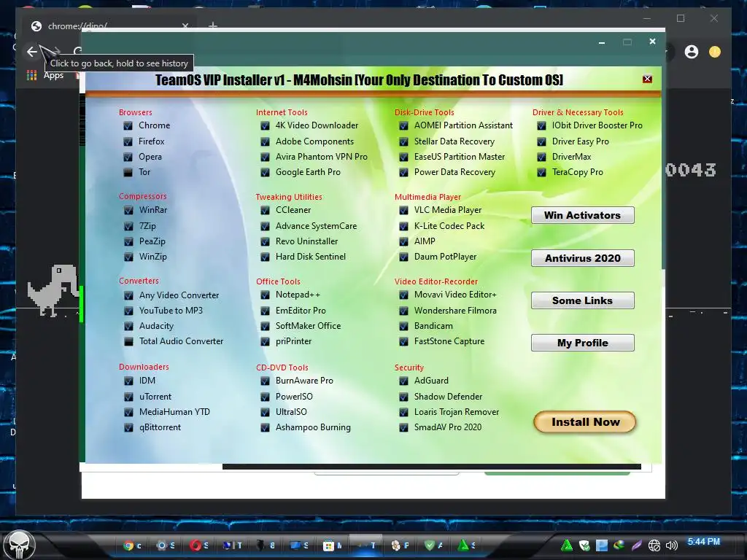Click the purple feather tray icon
Screen dimensions: 747x560
coord(636,545)
